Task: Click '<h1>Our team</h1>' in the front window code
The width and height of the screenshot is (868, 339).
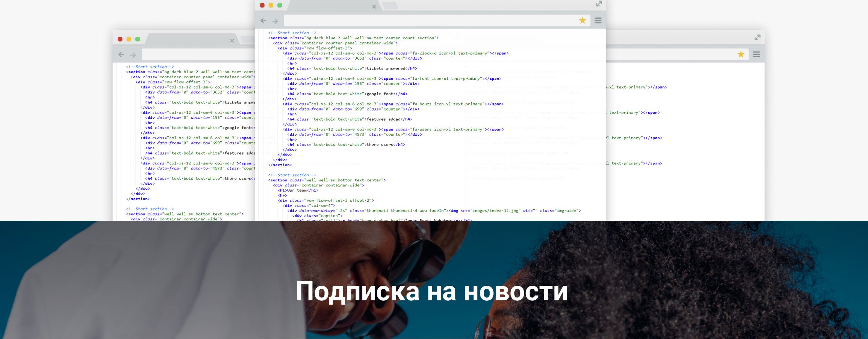Action: tap(298, 190)
